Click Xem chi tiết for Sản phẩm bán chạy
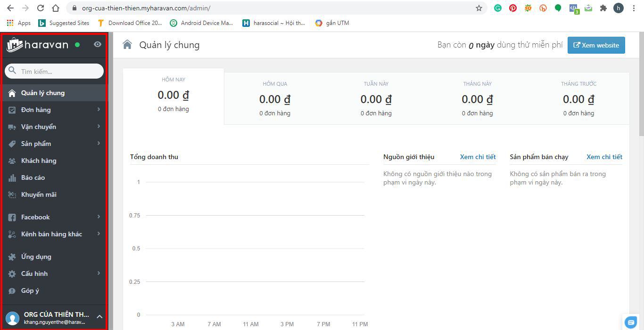Image resolution: width=644 pixels, height=330 pixels. coord(604,157)
